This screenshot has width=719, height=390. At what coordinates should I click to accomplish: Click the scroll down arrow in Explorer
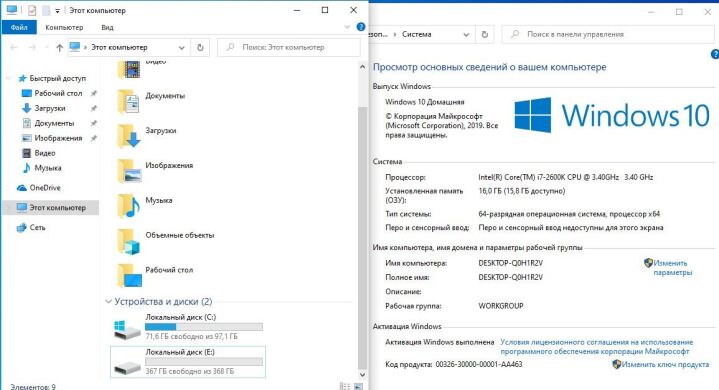(x=362, y=374)
